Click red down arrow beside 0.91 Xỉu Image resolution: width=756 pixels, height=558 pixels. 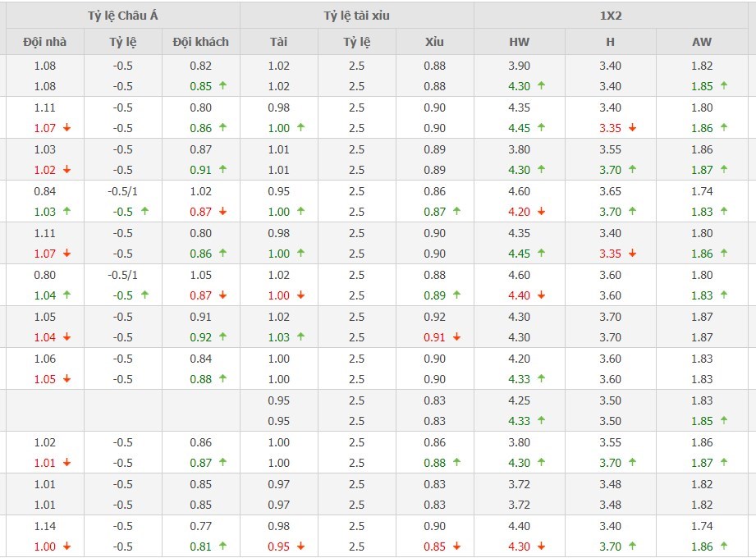(x=456, y=337)
